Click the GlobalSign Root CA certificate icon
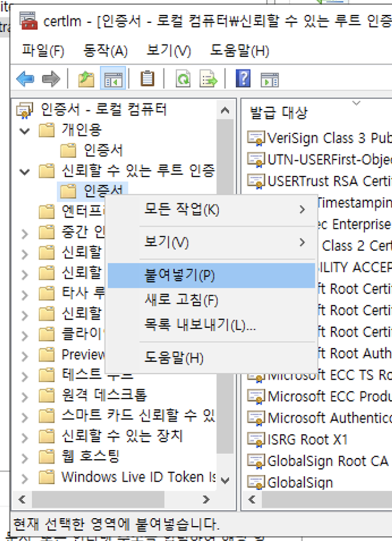The image size is (392, 541). 256,461
